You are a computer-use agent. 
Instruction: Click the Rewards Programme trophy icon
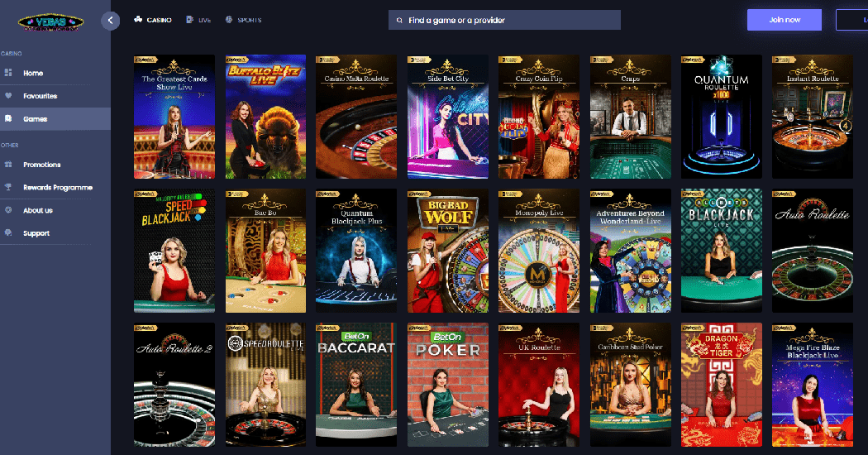click(x=8, y=188)
